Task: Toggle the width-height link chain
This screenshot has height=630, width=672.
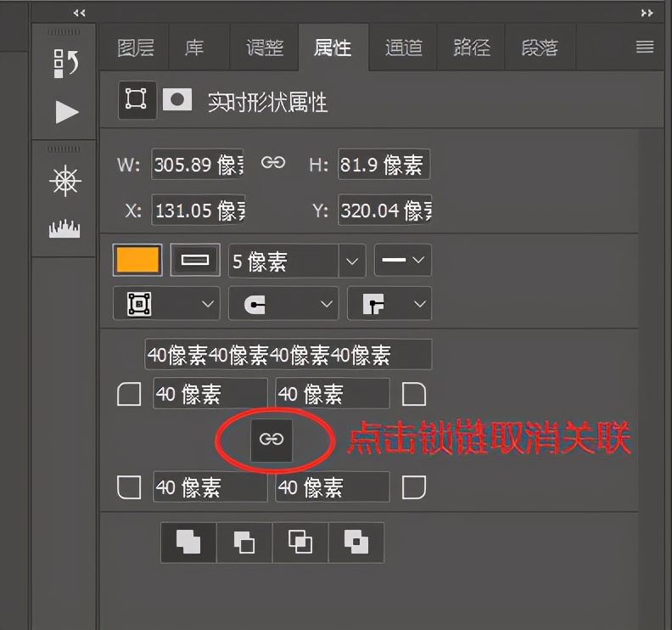Action: click(x=273, y=162)
